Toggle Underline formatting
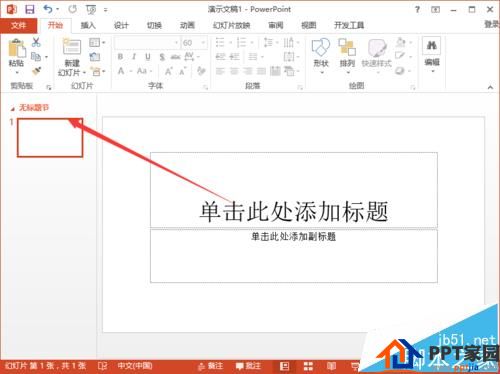The image size is (500, 374). 148,57
